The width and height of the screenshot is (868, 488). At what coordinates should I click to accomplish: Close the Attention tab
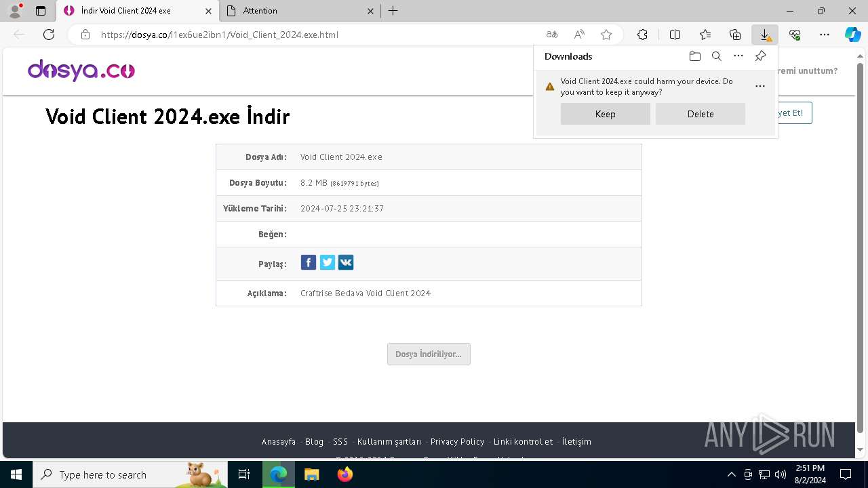click(x=370, y=11)
